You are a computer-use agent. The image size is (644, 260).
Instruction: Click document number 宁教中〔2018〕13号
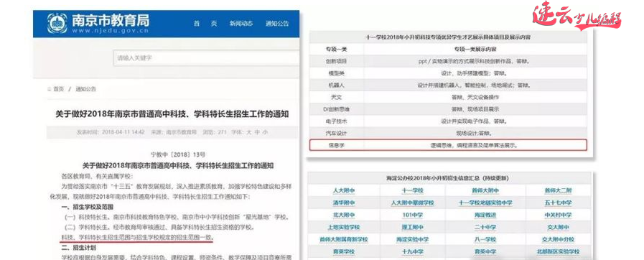click(x=178, y=154)
